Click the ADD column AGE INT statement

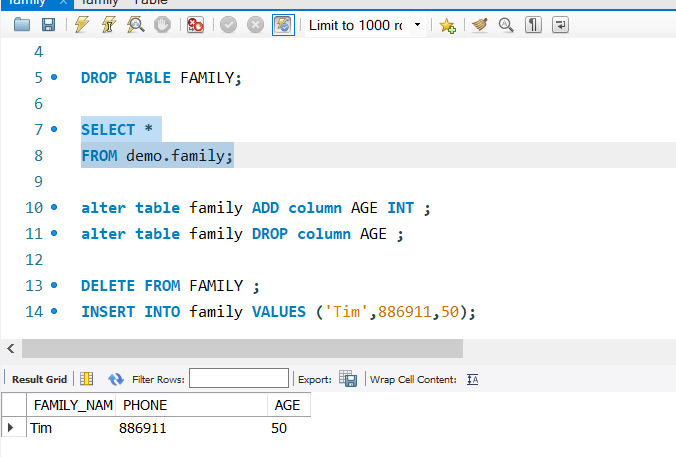pos(256,208)
